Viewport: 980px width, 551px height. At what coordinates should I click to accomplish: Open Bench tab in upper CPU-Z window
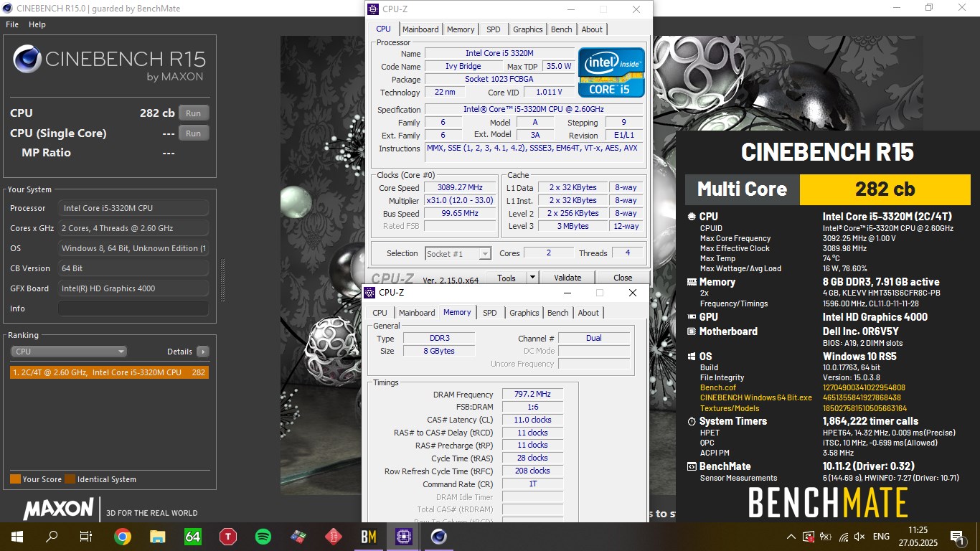(562, 29)
